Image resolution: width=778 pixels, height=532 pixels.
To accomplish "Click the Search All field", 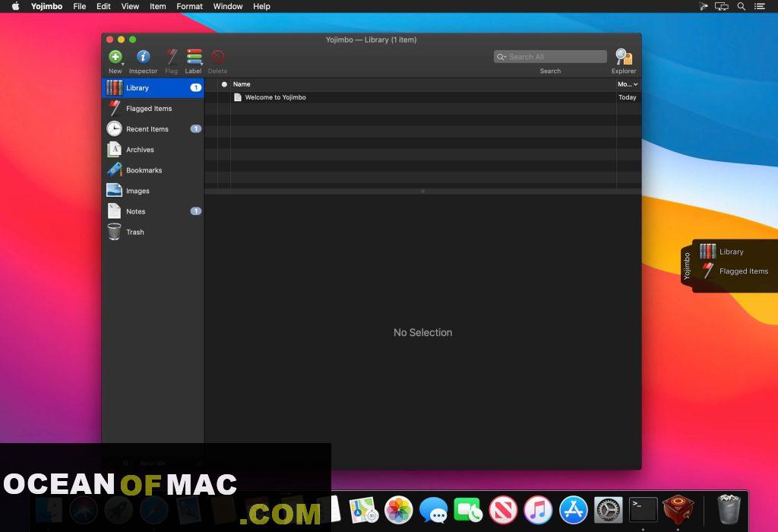I will tap(550, 56).
